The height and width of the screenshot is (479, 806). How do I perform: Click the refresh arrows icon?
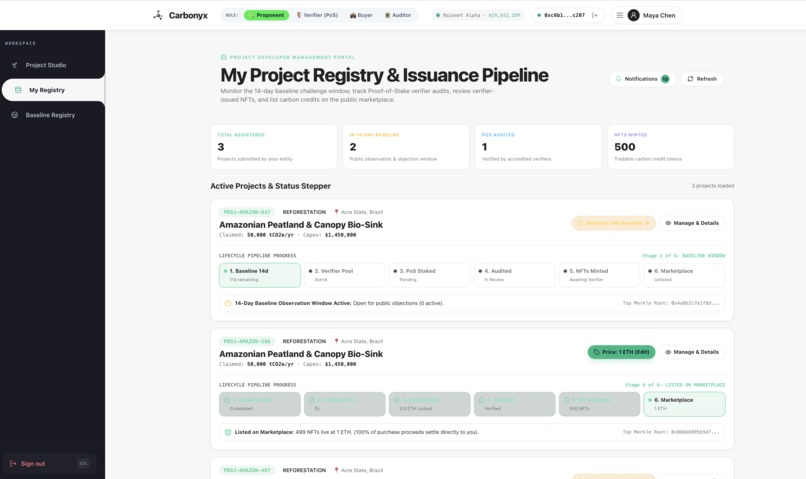point(690,79)
